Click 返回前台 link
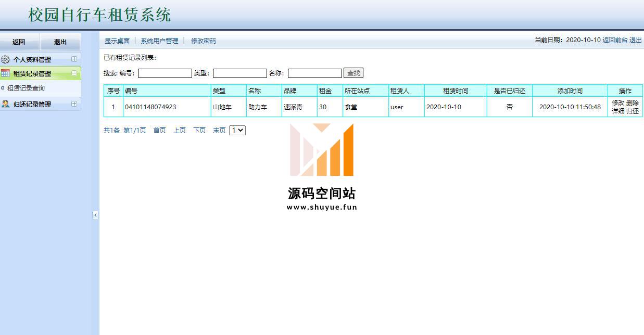This screenshot has height=335, width=644. pyautogui.click(x=615, y=40)
